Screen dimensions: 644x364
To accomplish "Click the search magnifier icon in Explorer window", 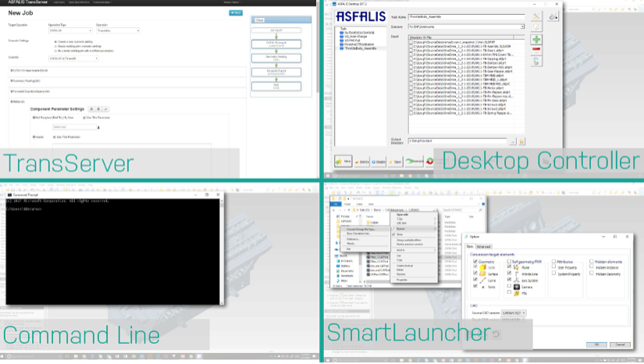I will click(480, 210).
